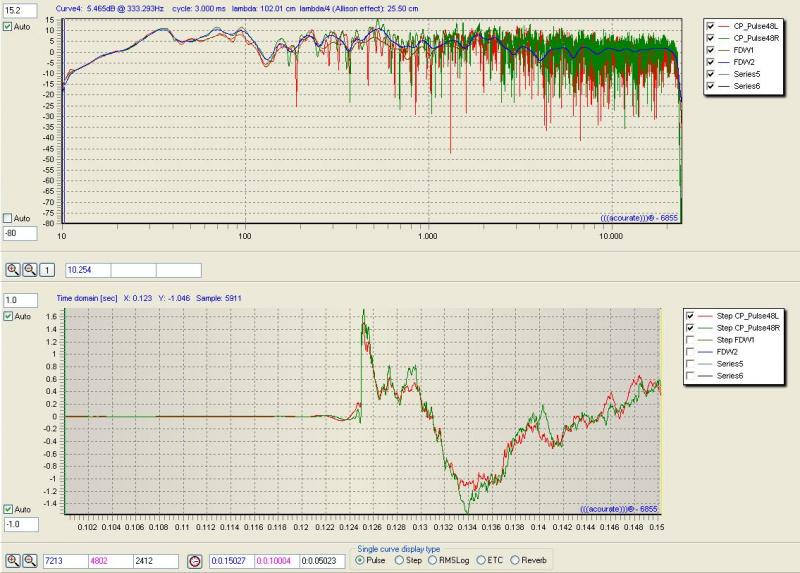Toggle Auto checkbox below the 1.0 field
The image size is (800, 573).
(x=8, y=316)
